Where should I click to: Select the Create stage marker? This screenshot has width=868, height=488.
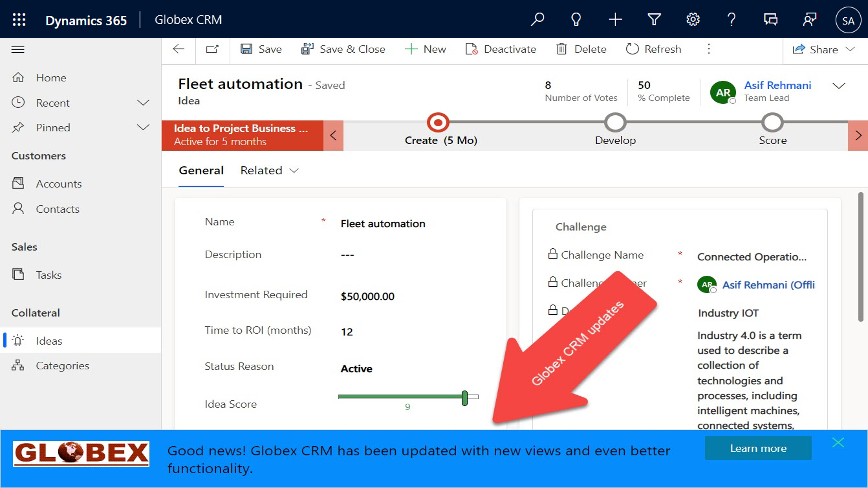(x=438, y=122)
